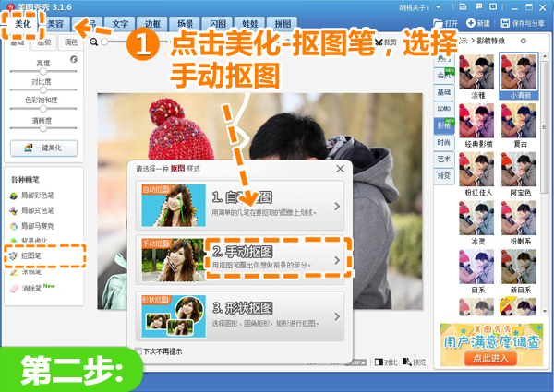Switch to the 边框 tab
Screen dimensions: 554x392
coord(152,24)
